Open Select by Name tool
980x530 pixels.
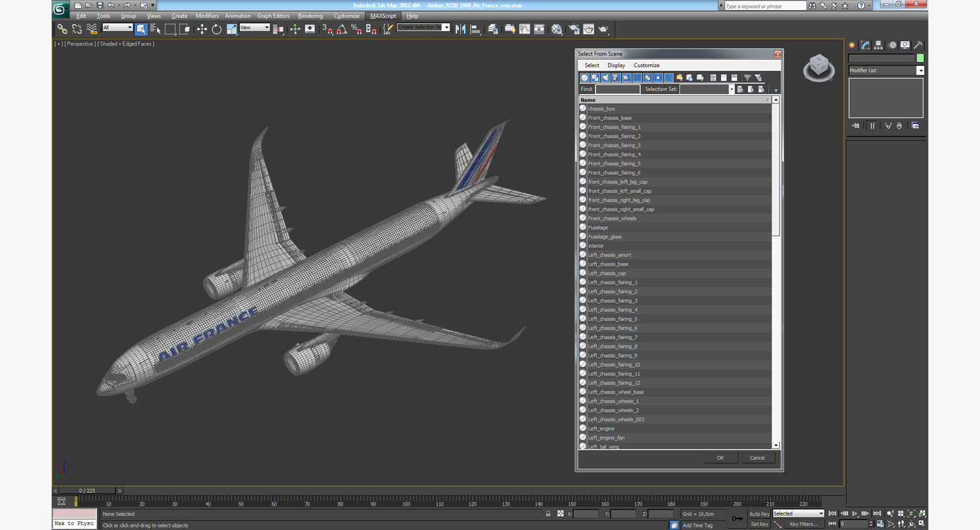[156, 28]
